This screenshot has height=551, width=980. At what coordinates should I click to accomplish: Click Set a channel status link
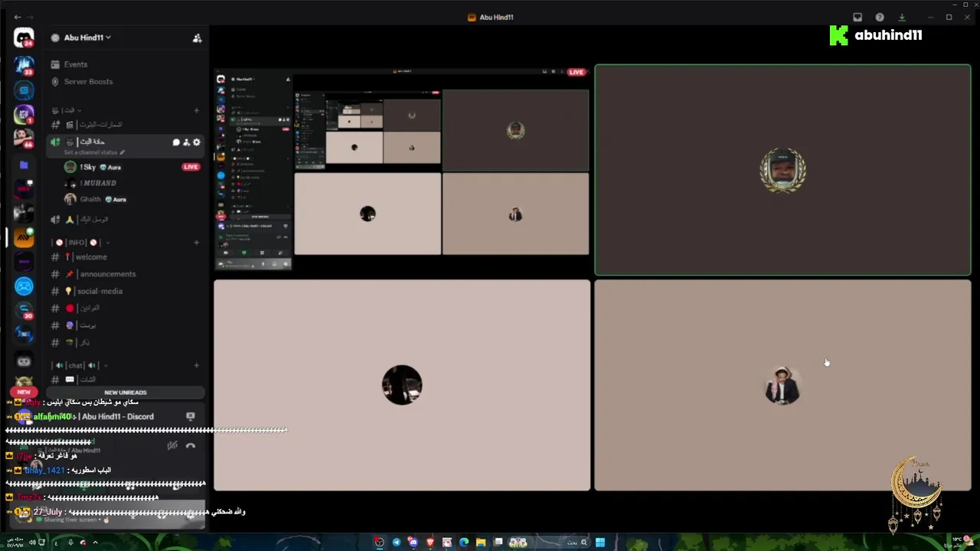coord(94,152)
